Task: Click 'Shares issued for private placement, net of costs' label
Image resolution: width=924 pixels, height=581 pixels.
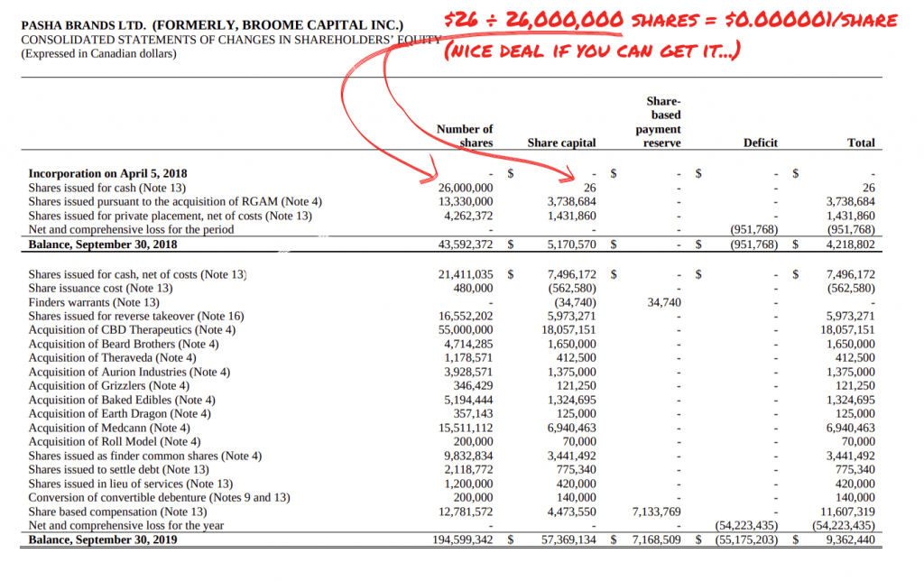Action: (171, 216)
